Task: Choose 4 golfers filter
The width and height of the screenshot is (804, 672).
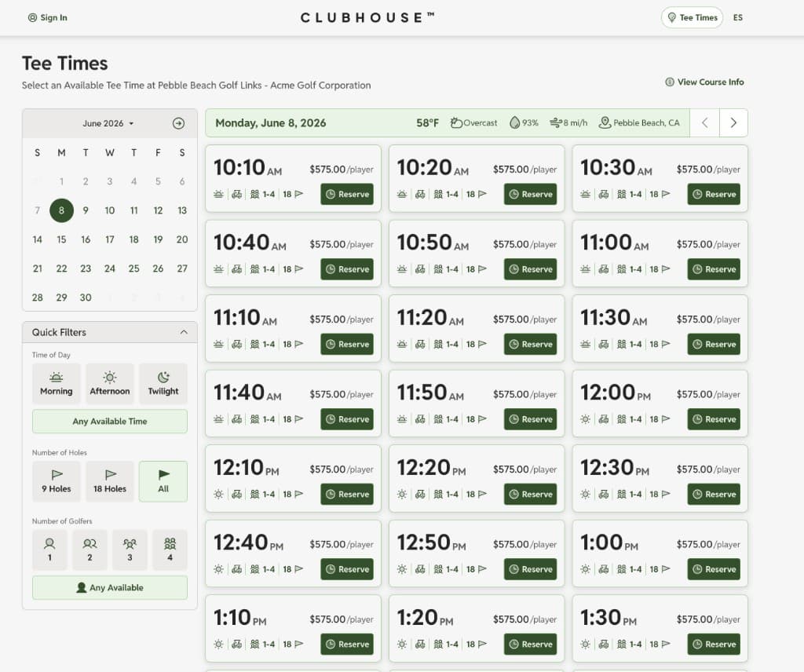Action: coord(170,550)
